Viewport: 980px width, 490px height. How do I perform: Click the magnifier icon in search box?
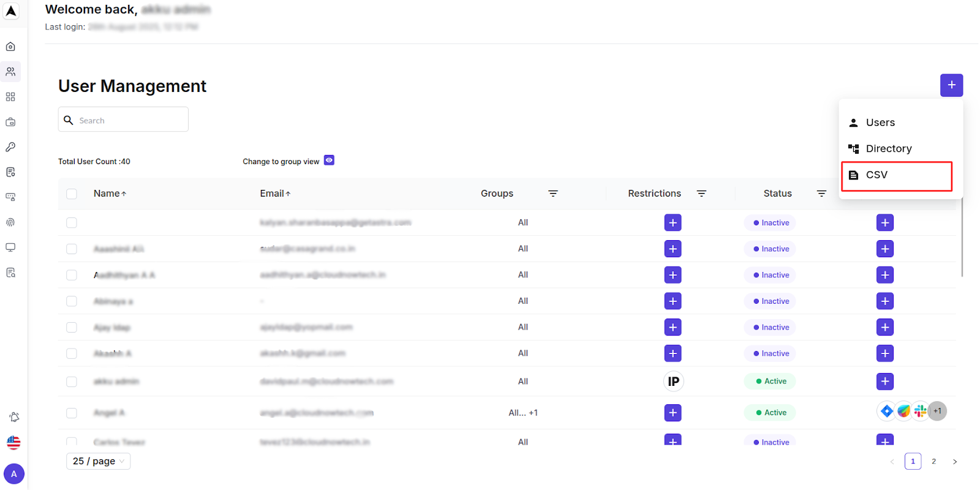coord(69,120)
